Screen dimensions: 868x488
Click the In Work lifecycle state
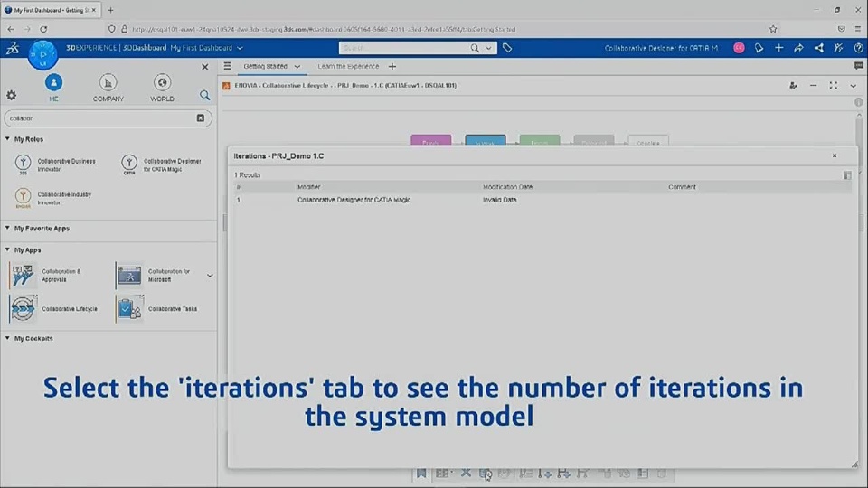(x=485, y=142)
